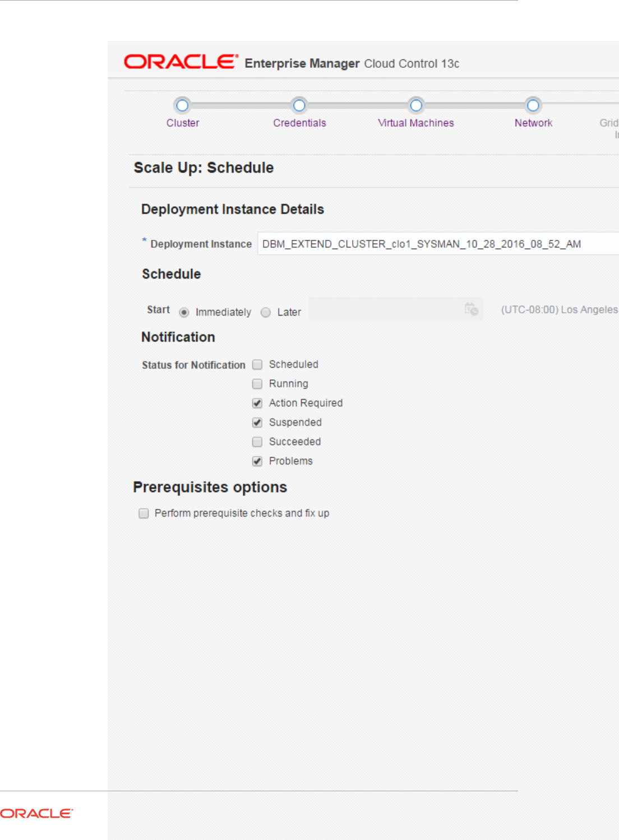Image resolution: width=619 pixels, height=840 pixels.
Task: Go to the Credentials step label
Action: [x=299, y=123]
